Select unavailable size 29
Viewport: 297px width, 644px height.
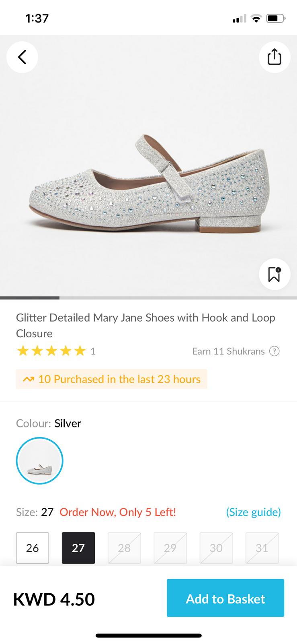[170, 548]
